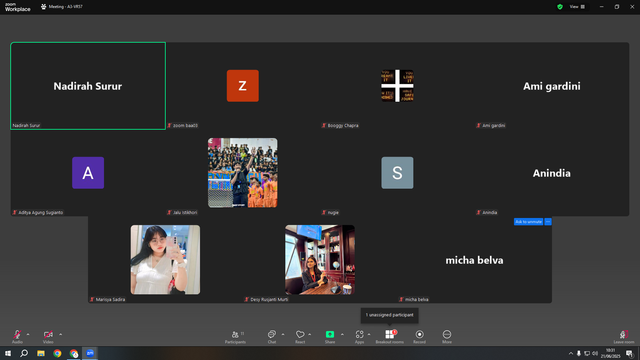
Task: Open the first Chrome taskbar icon
Action: 57,353
